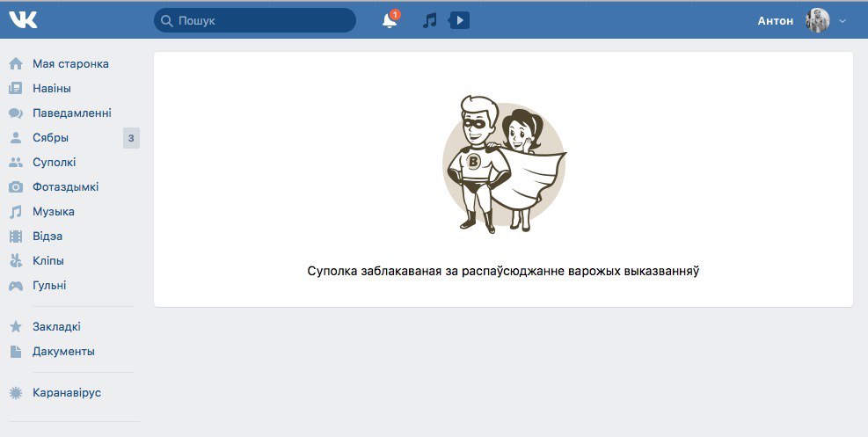Image resolution: width=868 pixels, height=437 pixels.
Task: Open Гульні in the sidebar
Action: tap(49, 286)
